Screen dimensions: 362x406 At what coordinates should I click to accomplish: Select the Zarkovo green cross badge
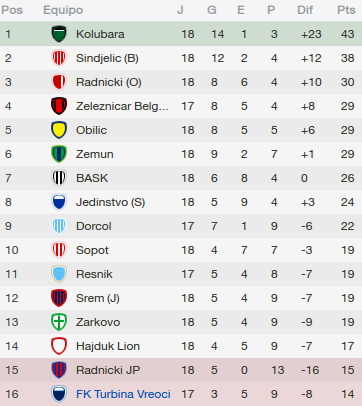point(59,322)
